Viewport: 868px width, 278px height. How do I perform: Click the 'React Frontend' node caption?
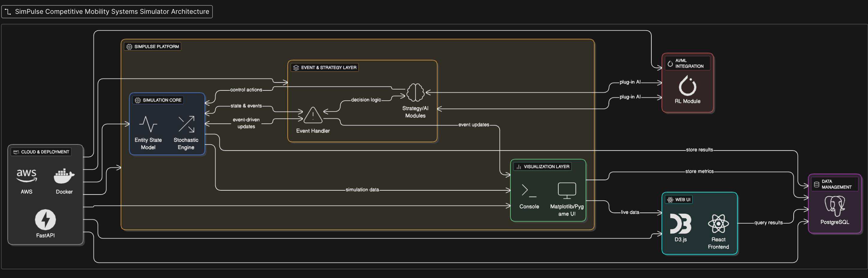tap(718, 243)
